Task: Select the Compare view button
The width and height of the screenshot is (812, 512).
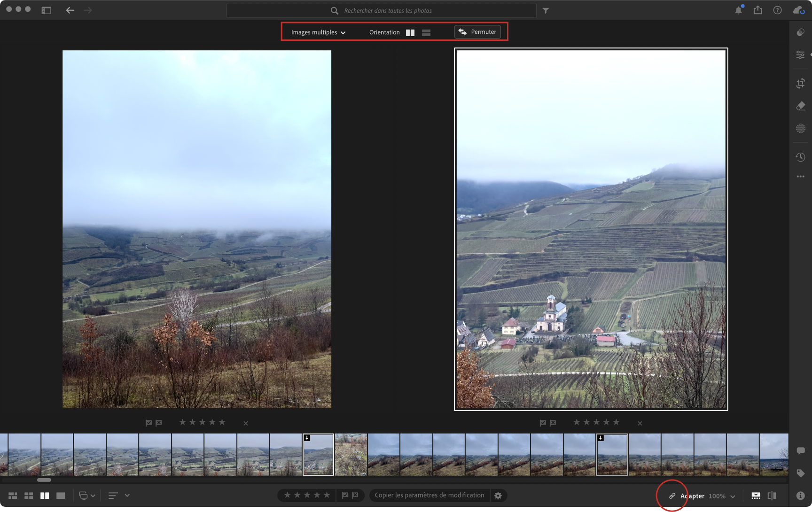Action: pos(45,496)
